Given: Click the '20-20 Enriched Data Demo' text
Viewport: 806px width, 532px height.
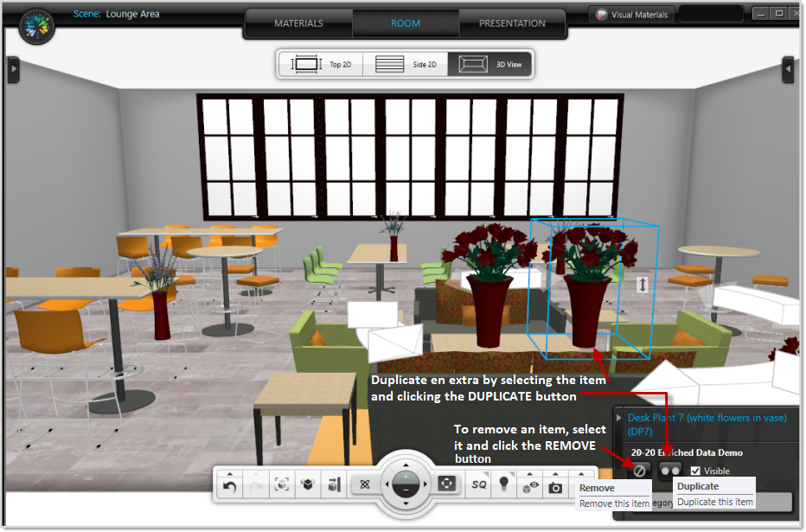Looking at the screenshot, I should pyautogui.click(x=687, y=452).
